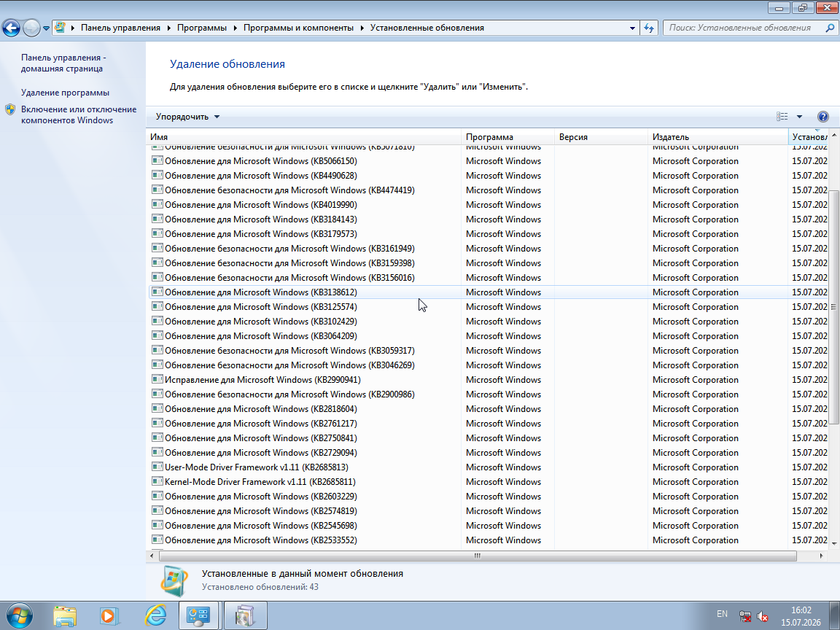Click 'Установленные обновления' breadcrumb

[427, 28]
